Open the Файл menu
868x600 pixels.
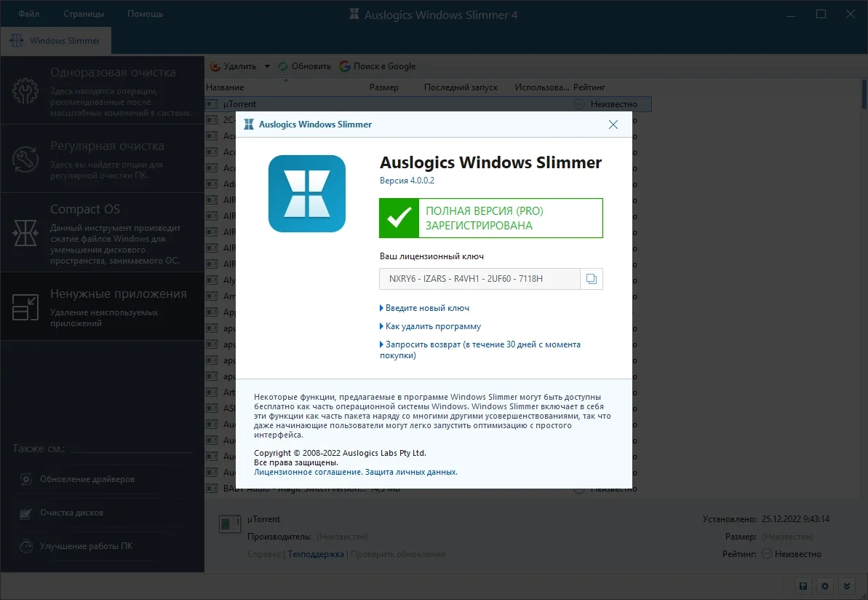click(29, 14)
